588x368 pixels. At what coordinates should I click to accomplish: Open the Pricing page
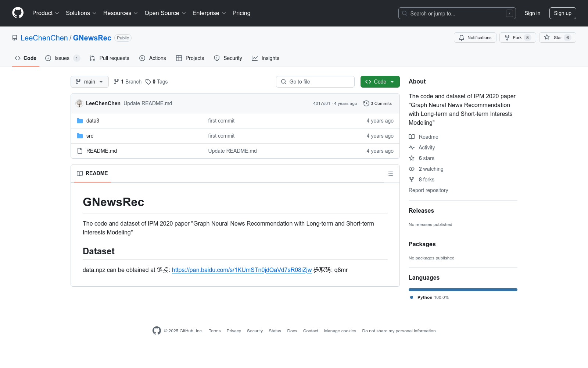241,13
